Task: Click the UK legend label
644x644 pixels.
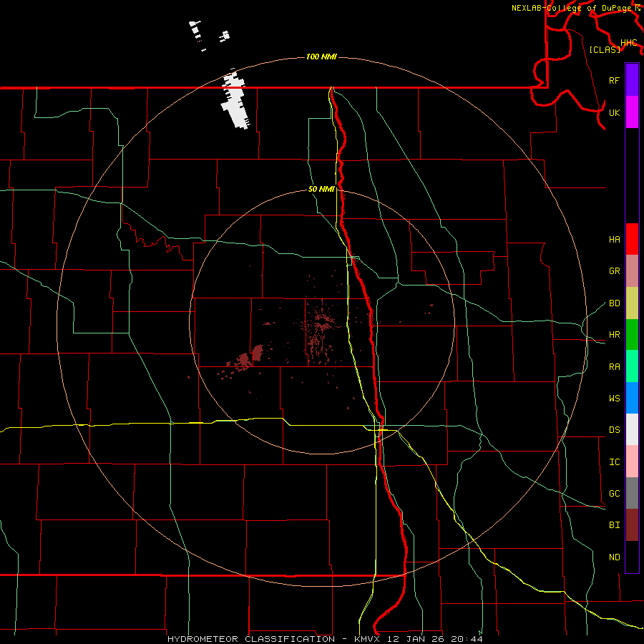Action: (614, 112)
